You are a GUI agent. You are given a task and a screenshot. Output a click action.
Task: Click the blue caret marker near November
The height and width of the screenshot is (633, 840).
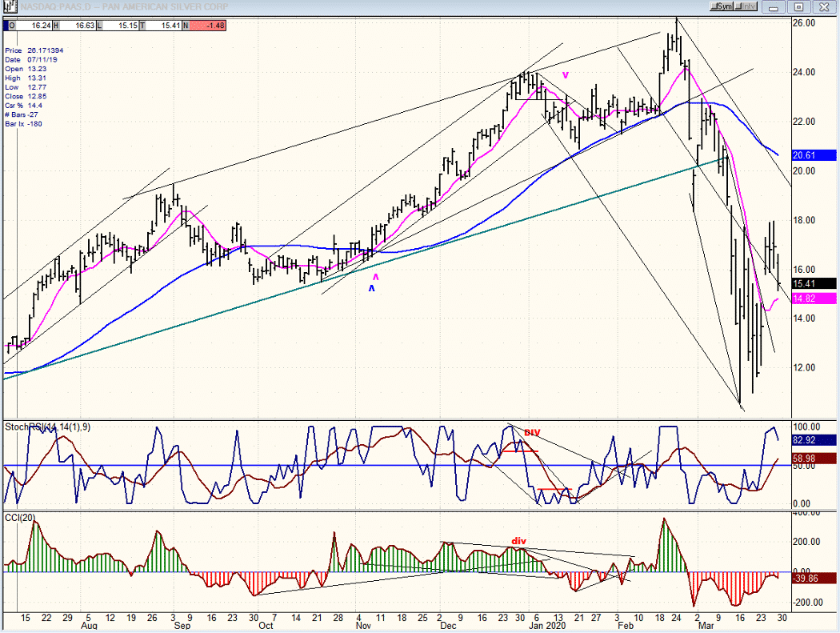pos(371,288)
